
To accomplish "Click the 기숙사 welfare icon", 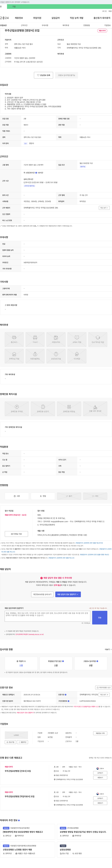I will (x=35, y=339).
